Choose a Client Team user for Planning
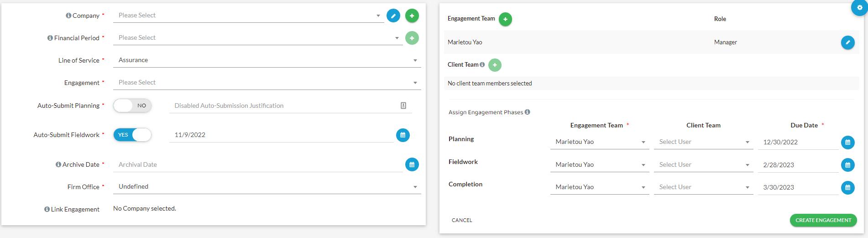 point(703,142)
